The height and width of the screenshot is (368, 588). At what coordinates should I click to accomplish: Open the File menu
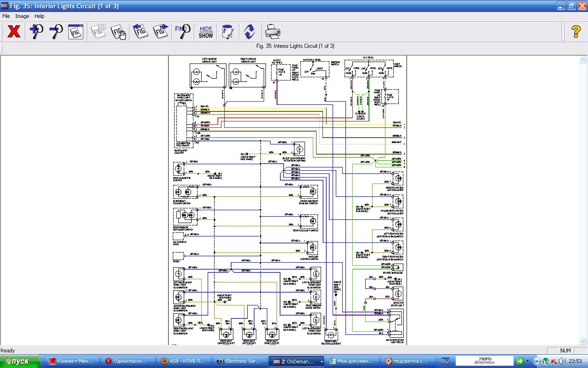6,16
